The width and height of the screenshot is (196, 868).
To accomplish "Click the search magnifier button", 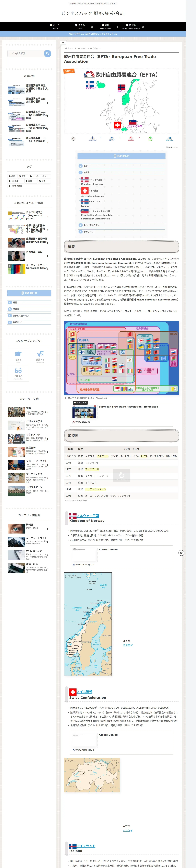I will pos(47,53).
